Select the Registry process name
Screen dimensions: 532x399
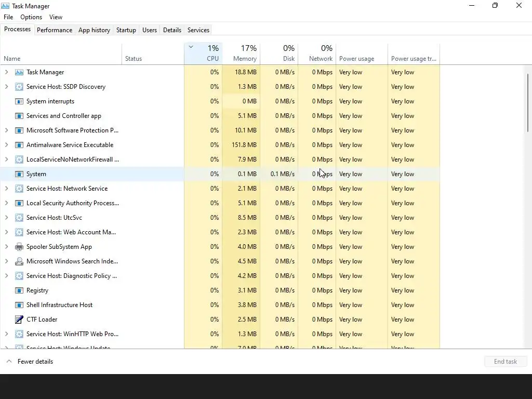pos(37,290)
